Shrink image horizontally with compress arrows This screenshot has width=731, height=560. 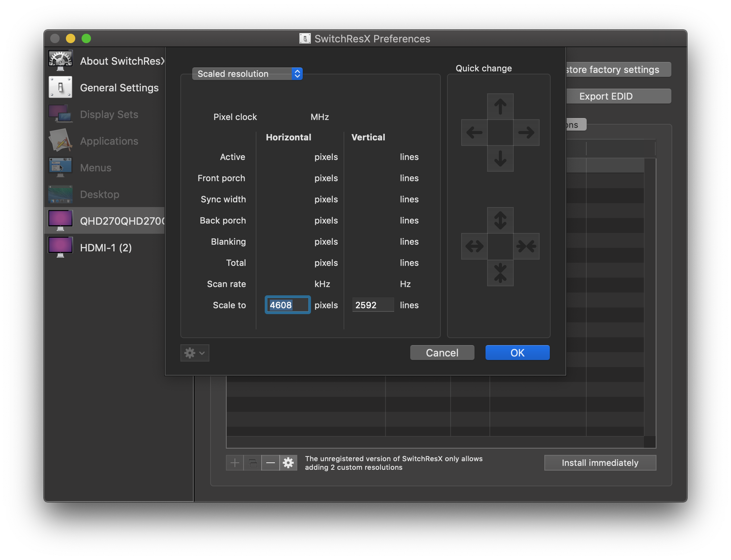click(526, 246)
